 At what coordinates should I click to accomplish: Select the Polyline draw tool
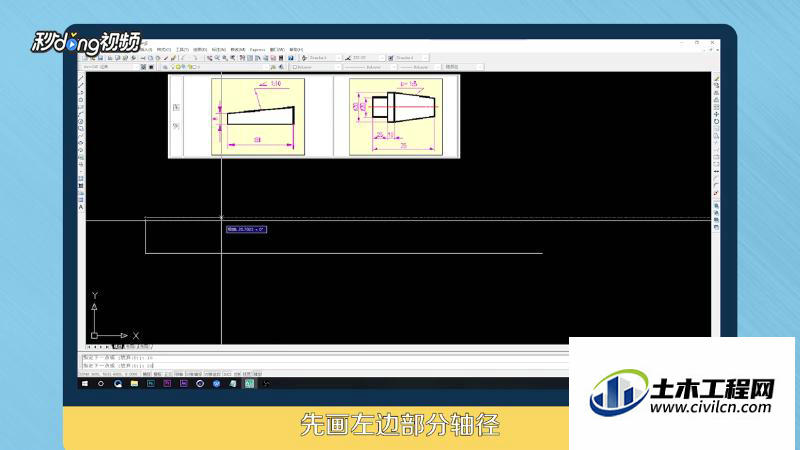point(81,92)
